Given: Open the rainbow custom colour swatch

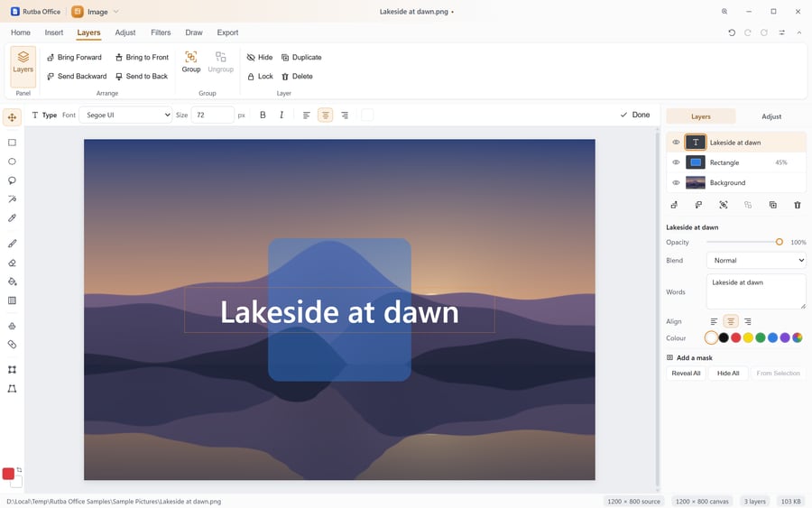Looking at the screenshot, I should click(798, 338).
